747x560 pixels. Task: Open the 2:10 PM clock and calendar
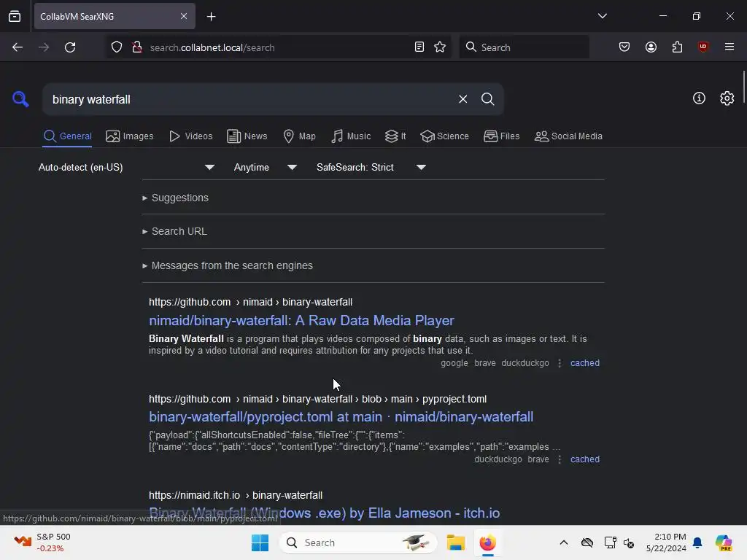667,542
